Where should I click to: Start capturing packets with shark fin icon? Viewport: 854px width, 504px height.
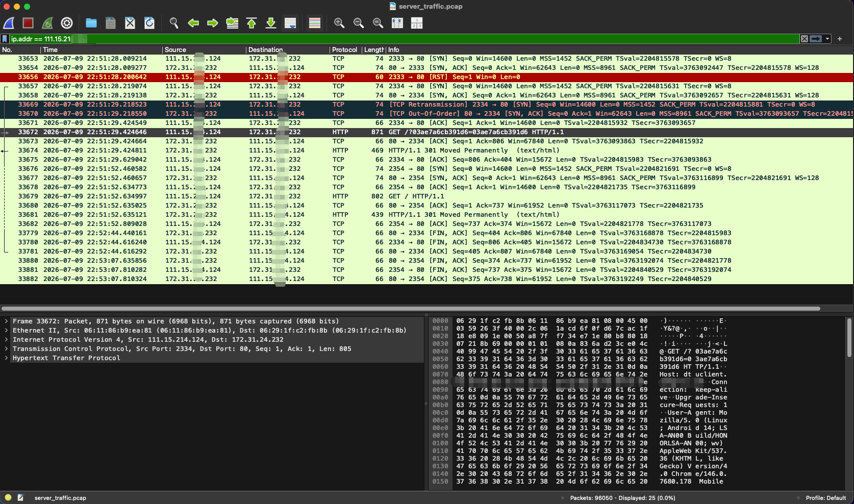click(x=9, y=23)
